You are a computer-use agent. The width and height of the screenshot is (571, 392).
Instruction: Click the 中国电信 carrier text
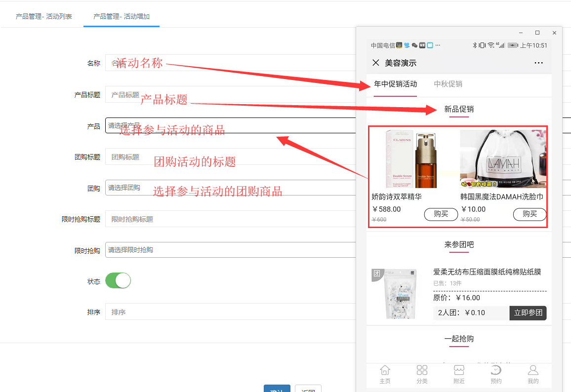383,45
